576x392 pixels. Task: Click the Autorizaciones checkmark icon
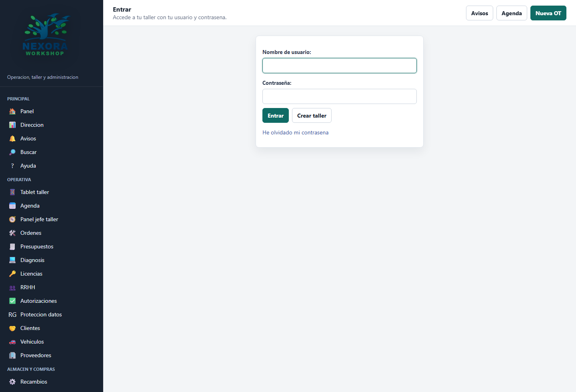click(x=12, y=301)
